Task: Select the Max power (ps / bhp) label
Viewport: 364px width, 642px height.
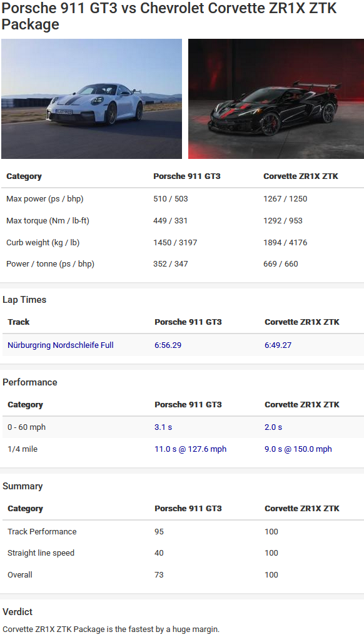Action: [44, 199]
